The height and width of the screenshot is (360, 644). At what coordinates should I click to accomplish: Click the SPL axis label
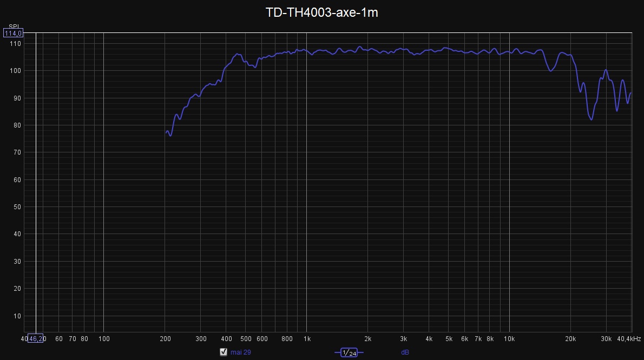coord(14,26)
